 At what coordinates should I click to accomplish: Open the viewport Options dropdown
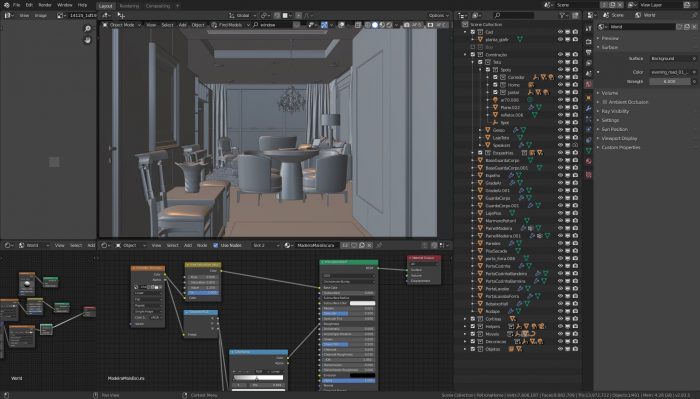(x=438, y=15)
